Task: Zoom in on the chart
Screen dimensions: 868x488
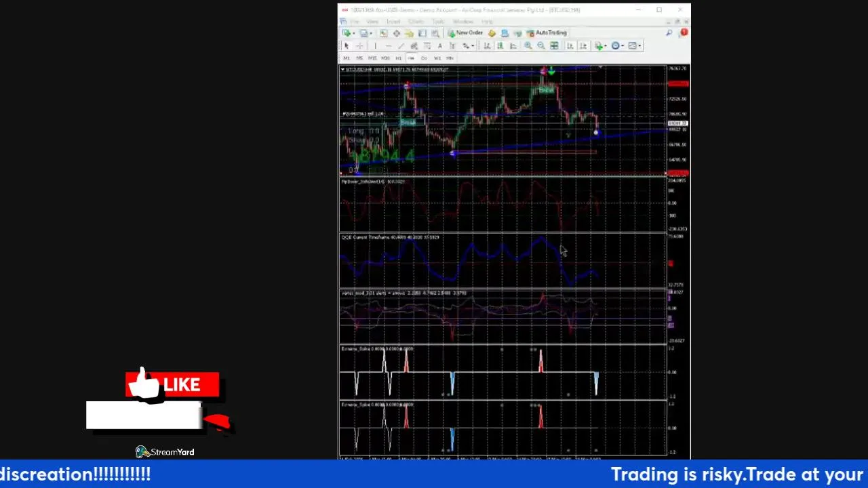Action: point(528,45)
